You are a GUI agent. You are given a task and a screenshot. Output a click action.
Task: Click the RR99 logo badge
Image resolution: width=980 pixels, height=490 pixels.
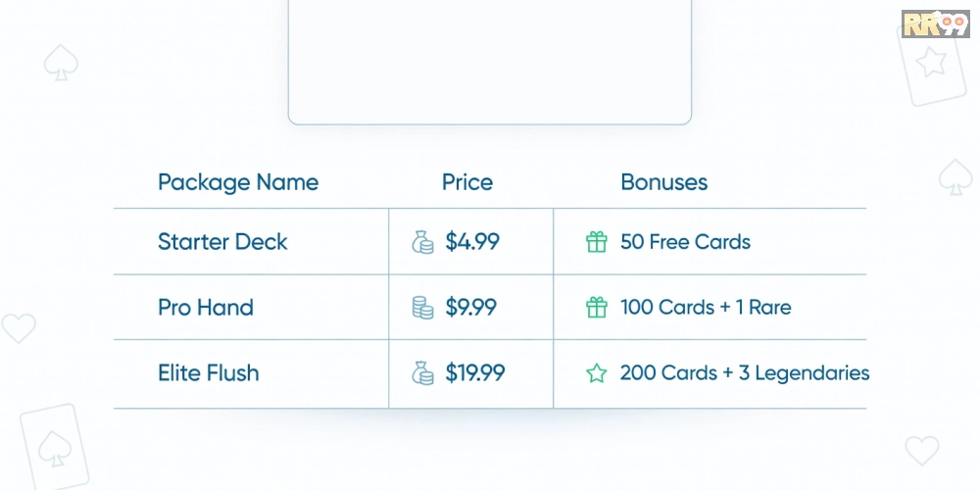tap(934, 24)
